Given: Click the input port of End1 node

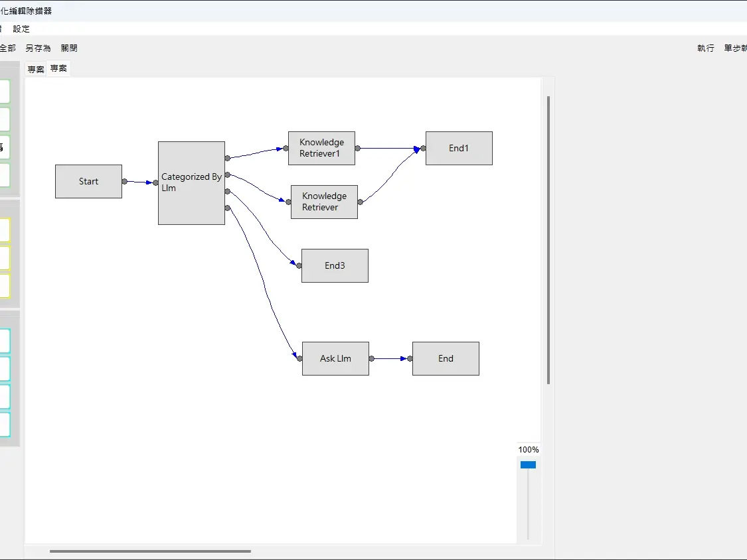Looking at the screenshot, I should click(x=423, y=148).
